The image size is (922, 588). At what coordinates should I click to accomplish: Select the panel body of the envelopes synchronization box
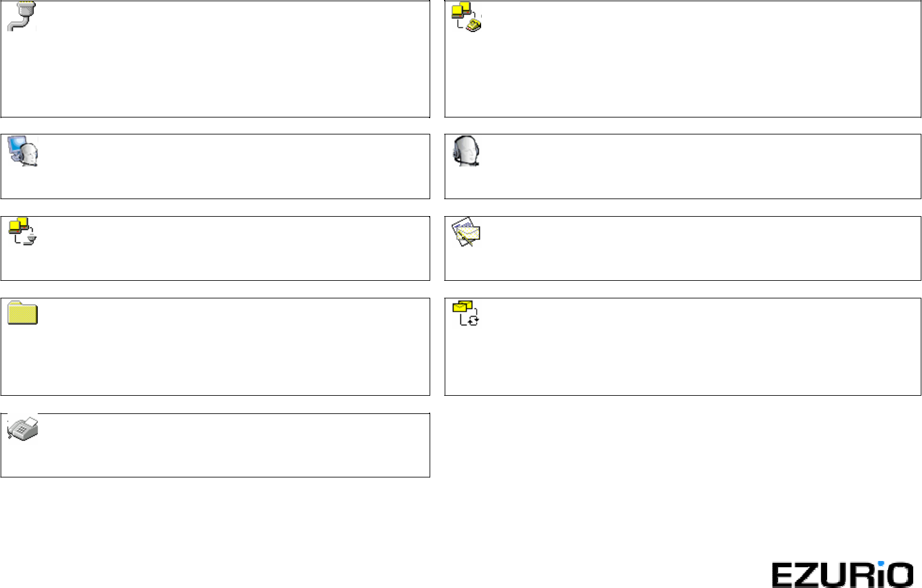(683, 347)
